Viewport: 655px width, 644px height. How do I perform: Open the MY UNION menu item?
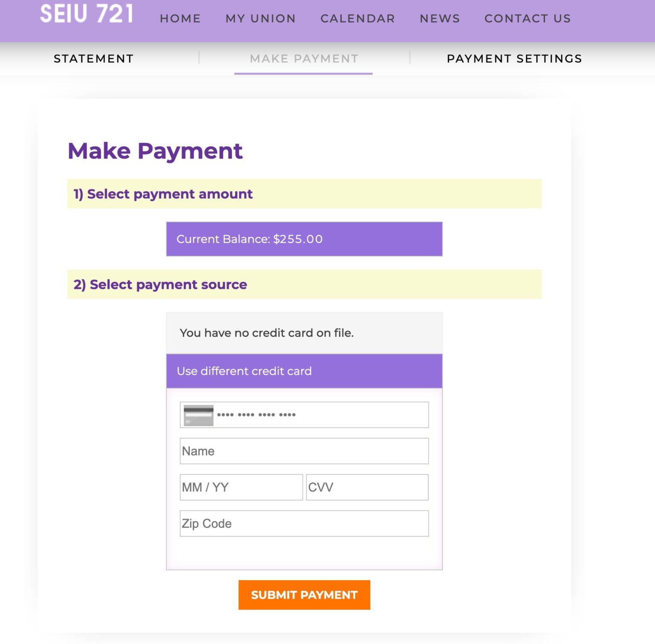[x=261, y=18]
